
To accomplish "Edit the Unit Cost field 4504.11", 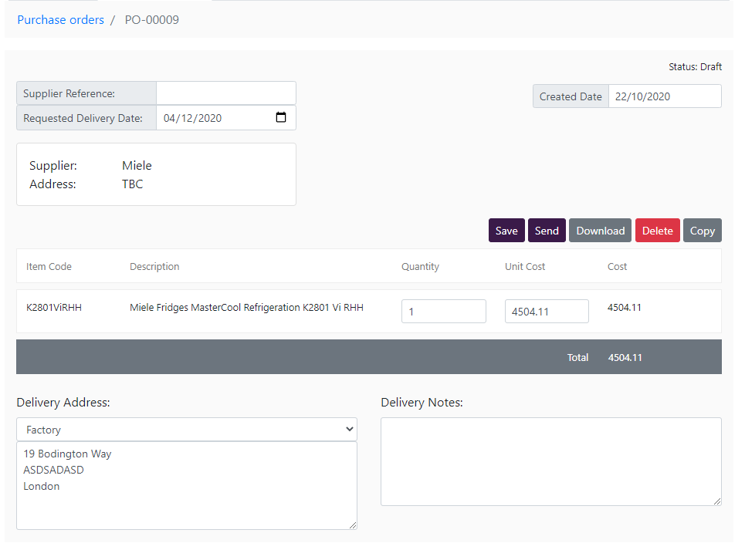I will pos(547,312).
